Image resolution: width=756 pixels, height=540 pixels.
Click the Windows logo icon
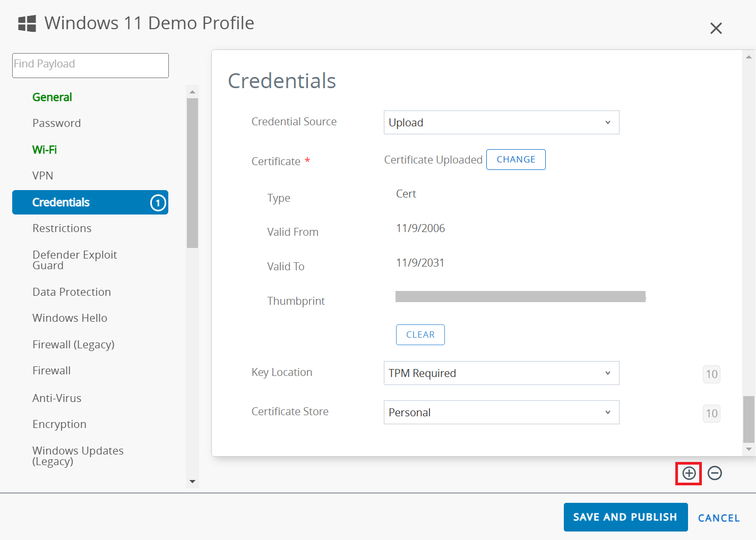[x=27, y=23]
